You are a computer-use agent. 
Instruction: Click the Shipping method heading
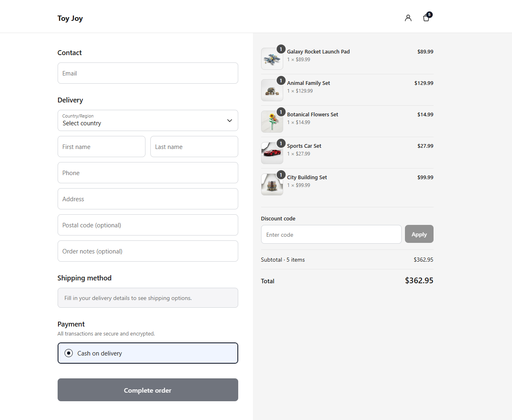coord(84,278)
